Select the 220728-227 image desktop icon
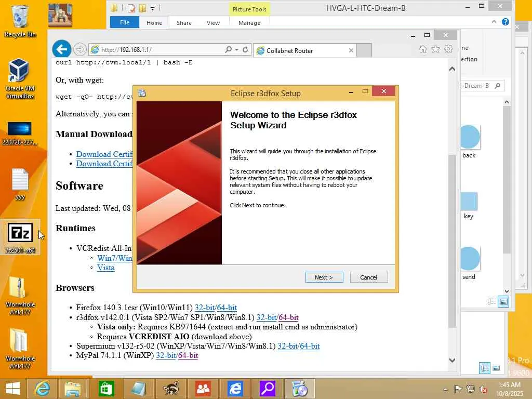The width and height of the screenshot is (532, 399). tap(20, 134)
